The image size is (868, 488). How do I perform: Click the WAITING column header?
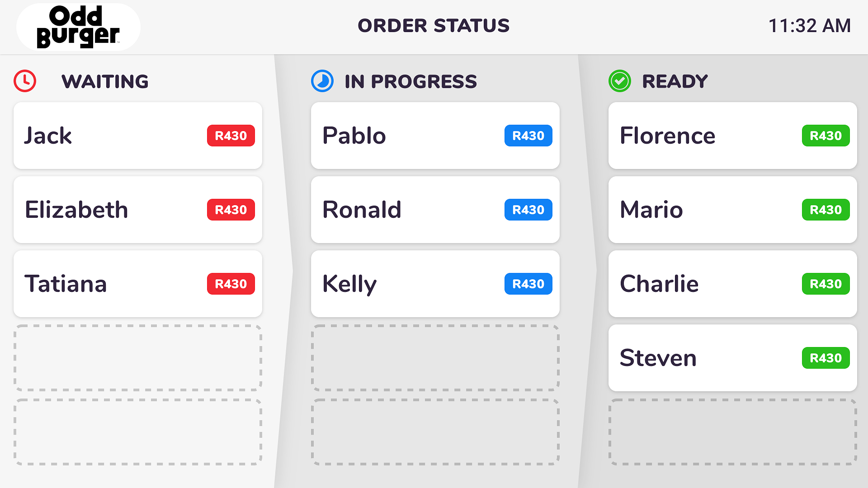[x=105, y=82]
